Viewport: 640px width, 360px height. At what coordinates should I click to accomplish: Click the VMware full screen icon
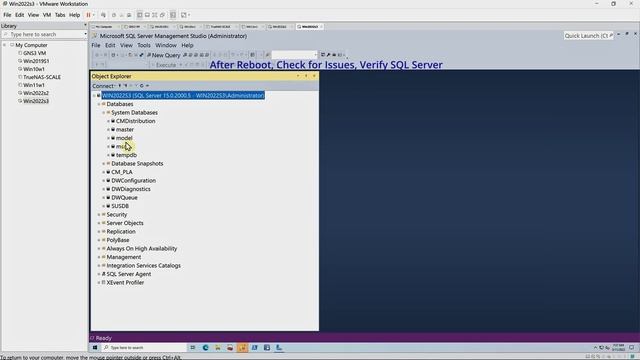point(155,15)
